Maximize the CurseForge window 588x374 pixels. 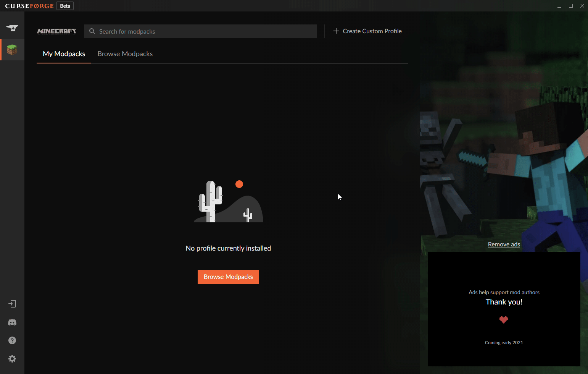click(571, 6)
